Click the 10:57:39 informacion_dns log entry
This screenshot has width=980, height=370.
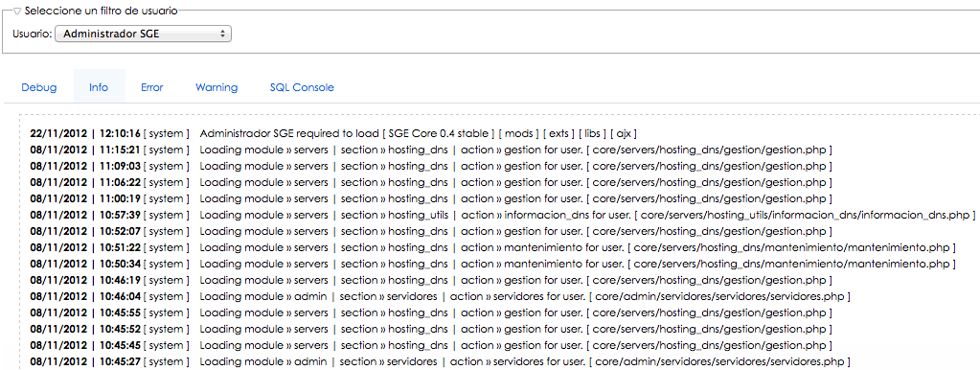coord(503,215)
